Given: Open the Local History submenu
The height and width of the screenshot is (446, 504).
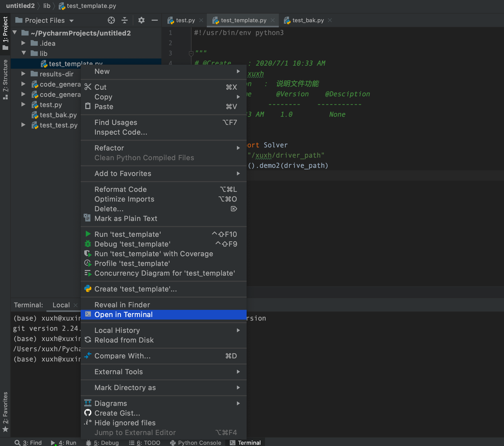Looking at the screenshot, I should (164, 330).
